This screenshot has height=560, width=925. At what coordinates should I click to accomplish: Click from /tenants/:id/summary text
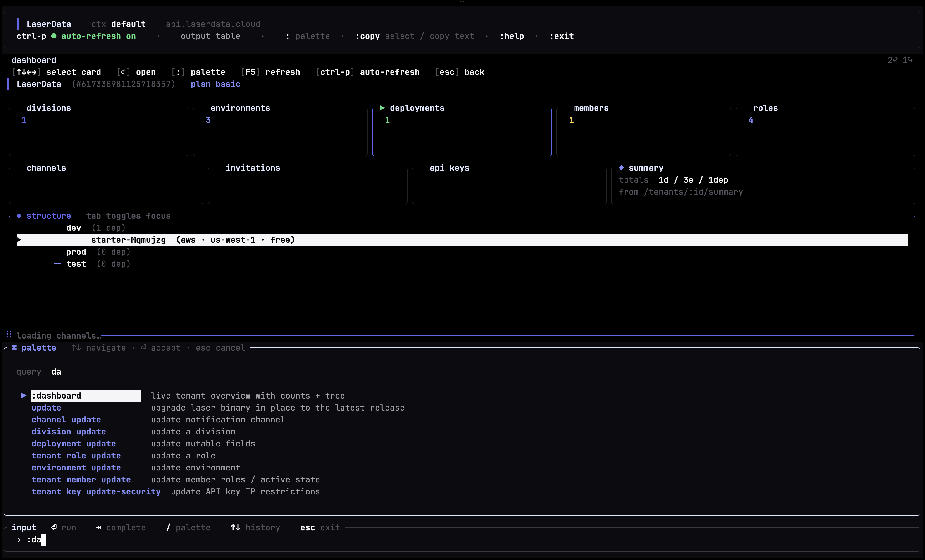(681, 192)
